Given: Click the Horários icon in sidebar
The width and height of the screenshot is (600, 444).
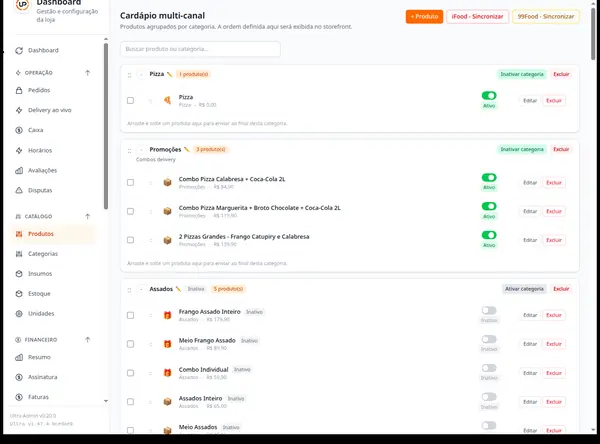Looking at the screenshot, I should click(x=19, y=150).
